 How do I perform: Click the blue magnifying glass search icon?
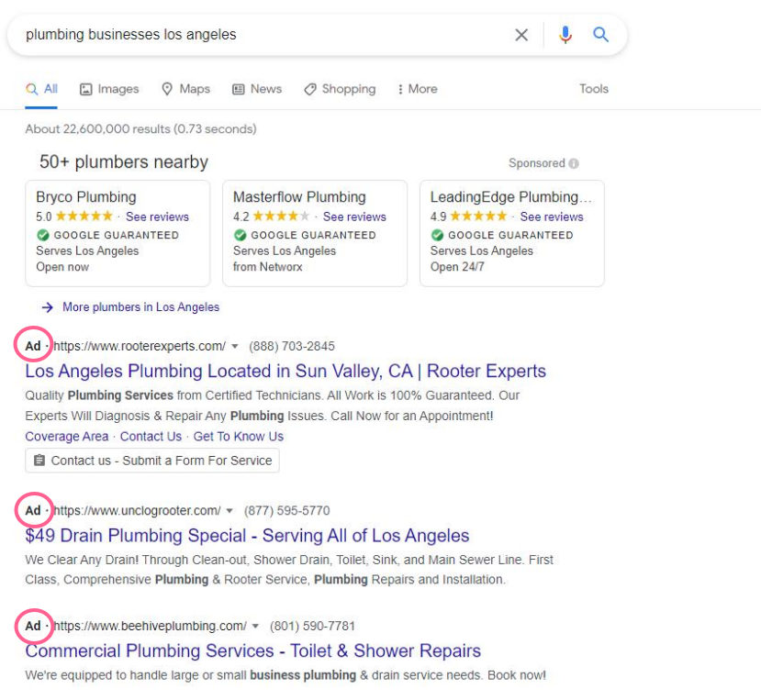tap(600, 35)
